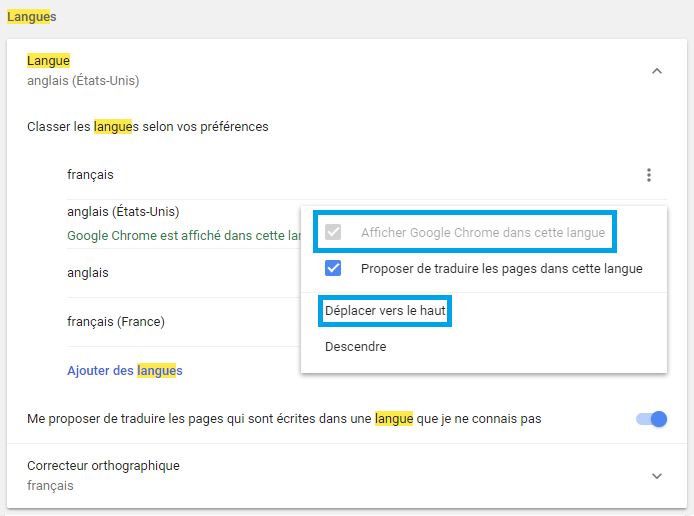
Task: Collapse the Langue section chevron
Action: coord(657,71)
